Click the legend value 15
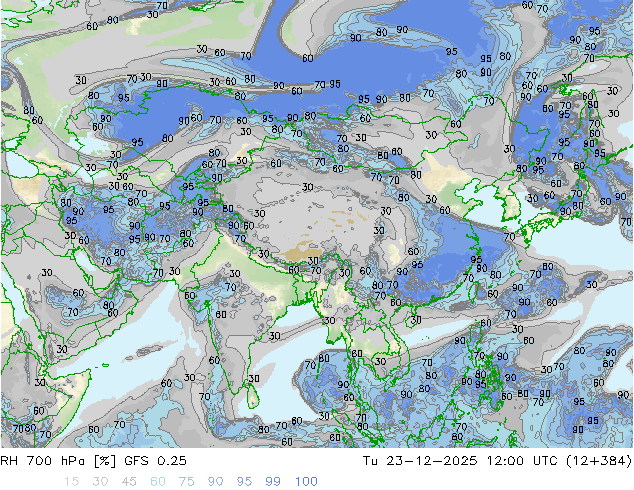The image size is (634, 490). pyautogui.click(x=71, y=482)
